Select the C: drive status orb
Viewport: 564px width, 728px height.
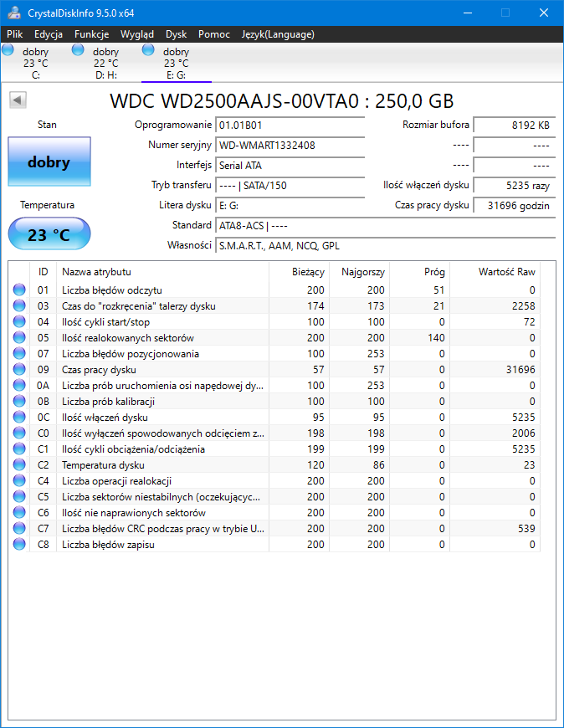click(8, 49)
